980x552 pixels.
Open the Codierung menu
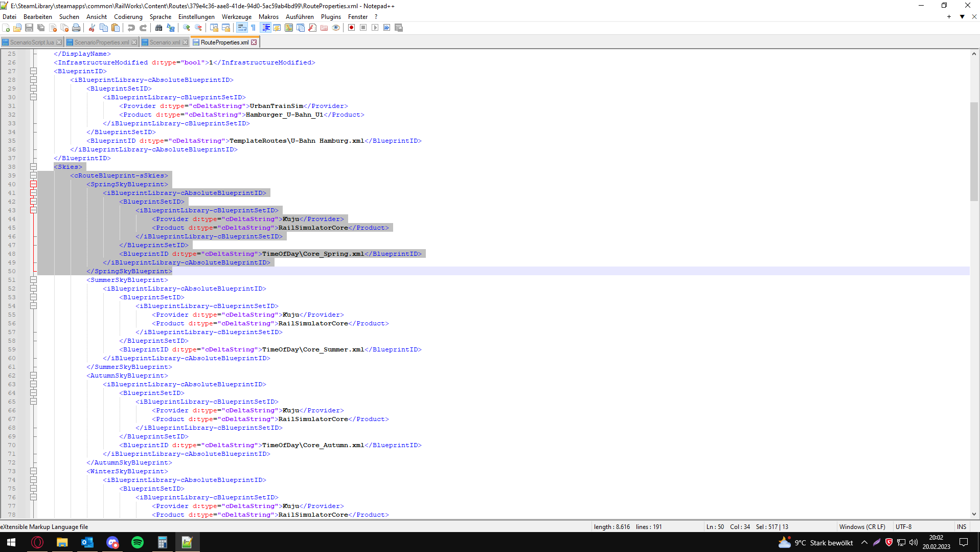coord(128,17)
